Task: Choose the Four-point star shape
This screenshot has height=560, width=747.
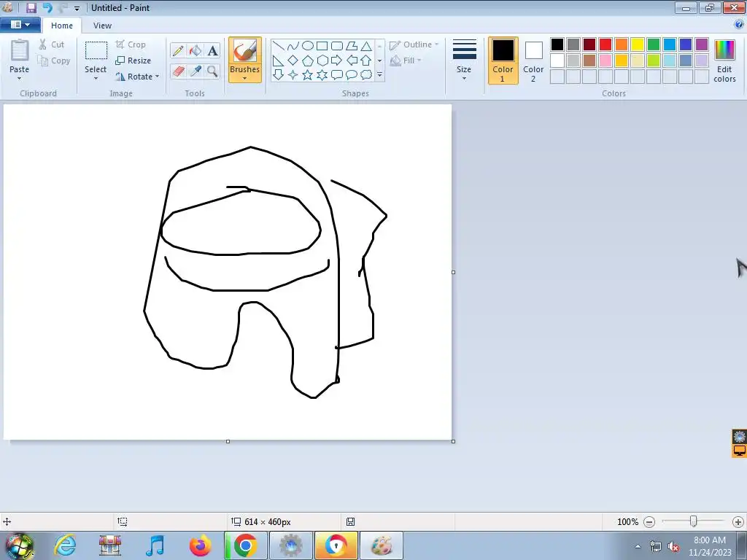Action: point(293,75)
